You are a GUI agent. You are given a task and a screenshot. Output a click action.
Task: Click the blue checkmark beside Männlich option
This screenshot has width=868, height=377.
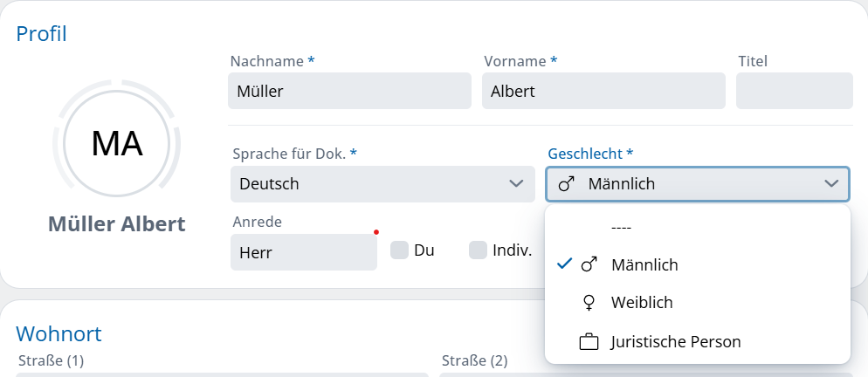(564, 264)
